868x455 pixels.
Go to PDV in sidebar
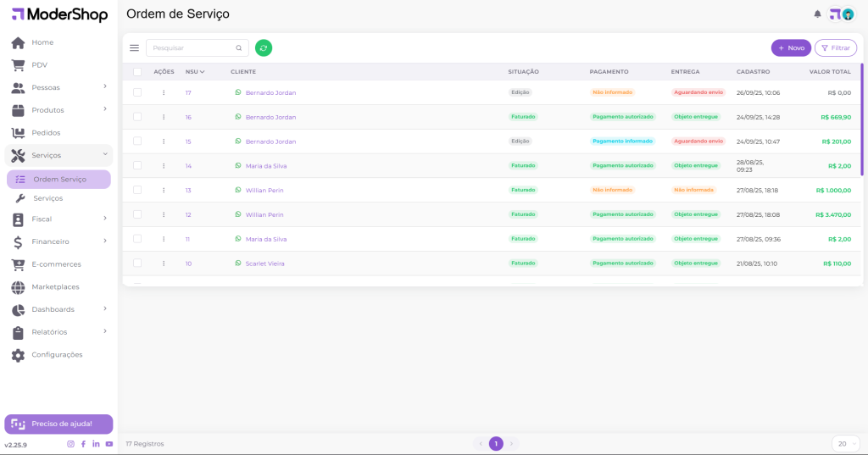coord(39,65)
